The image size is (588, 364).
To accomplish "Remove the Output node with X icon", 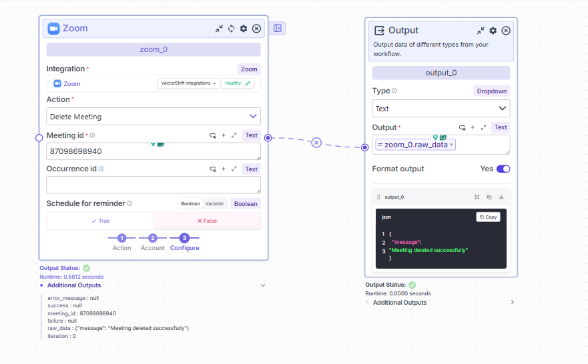I will (506, 31).
